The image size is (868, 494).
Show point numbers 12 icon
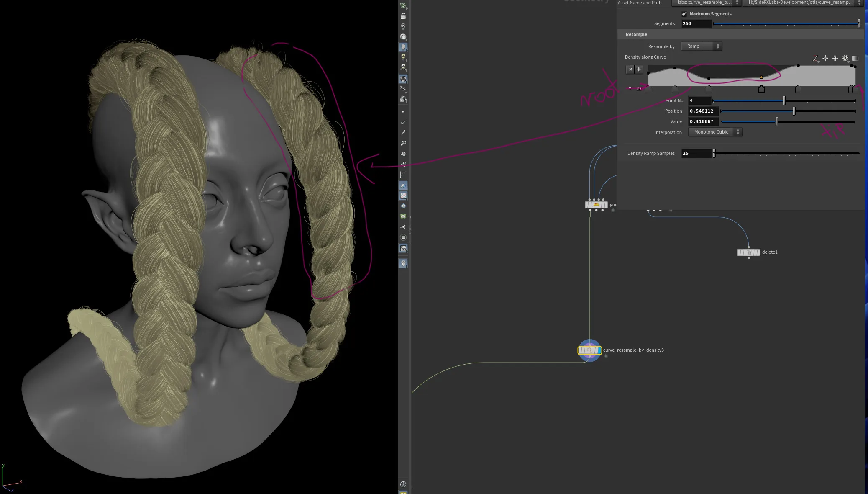403,143
